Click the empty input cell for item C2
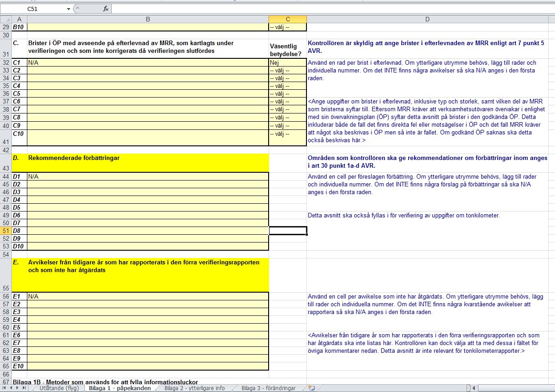The image size is (555, 392). 148,71
